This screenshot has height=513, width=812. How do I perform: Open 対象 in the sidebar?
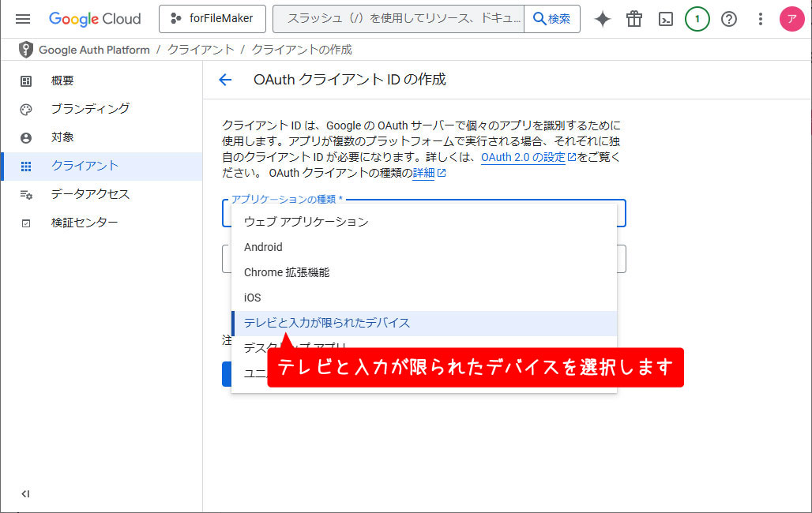coord(101,137)
